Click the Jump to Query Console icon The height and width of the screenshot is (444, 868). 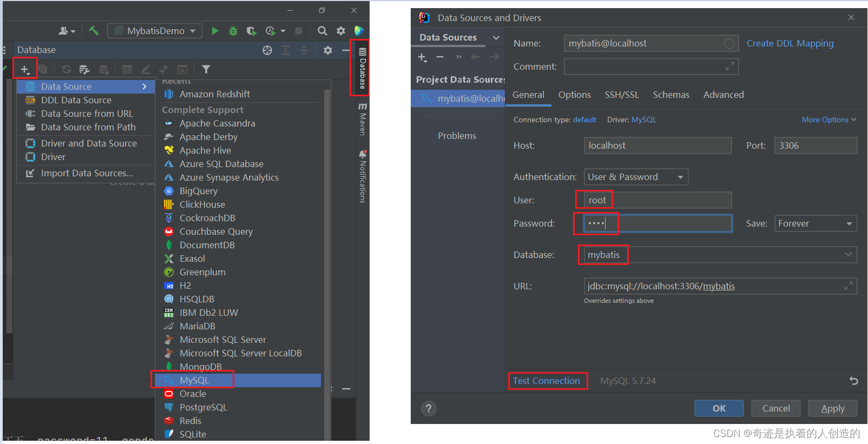pos(182,69)
